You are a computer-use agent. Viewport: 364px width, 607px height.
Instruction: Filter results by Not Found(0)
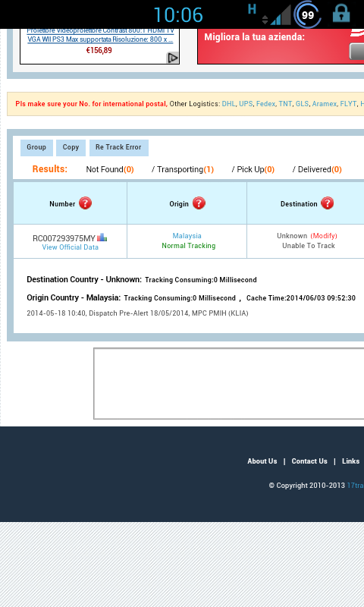(x=110, y=169)
